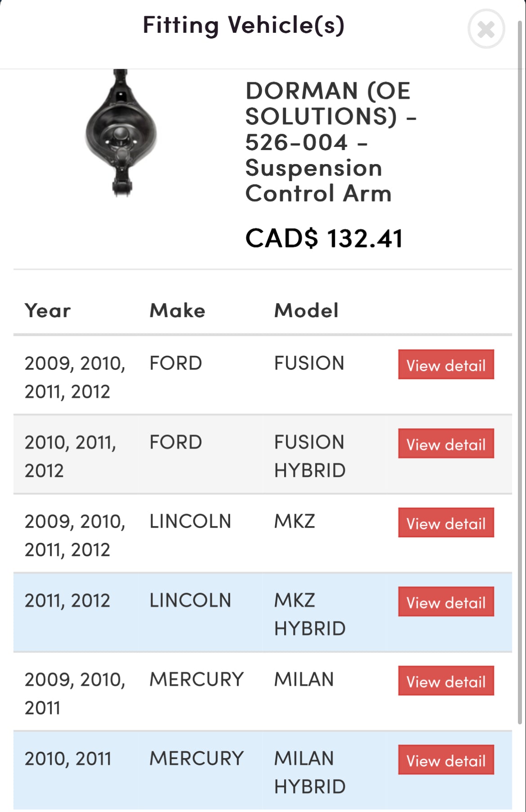
Task: Select the MKZ HYBRID model cell
Action: (310, 614)
